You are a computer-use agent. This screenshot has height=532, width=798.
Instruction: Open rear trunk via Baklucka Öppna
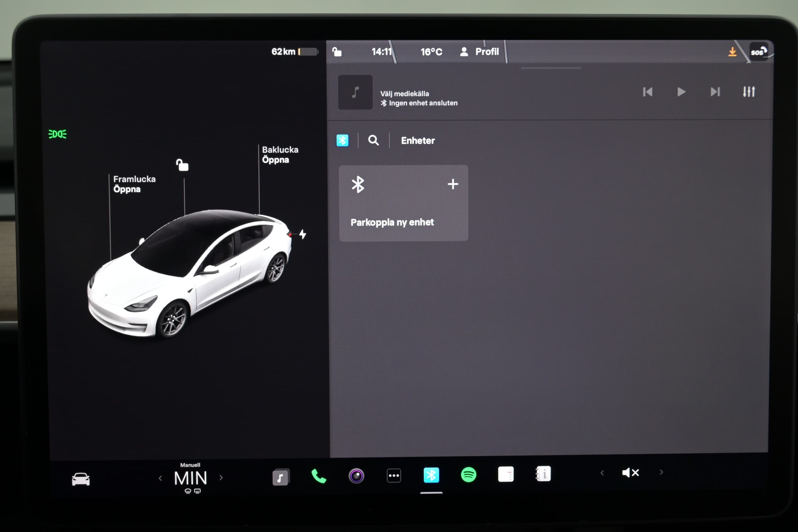coord(280,155)
